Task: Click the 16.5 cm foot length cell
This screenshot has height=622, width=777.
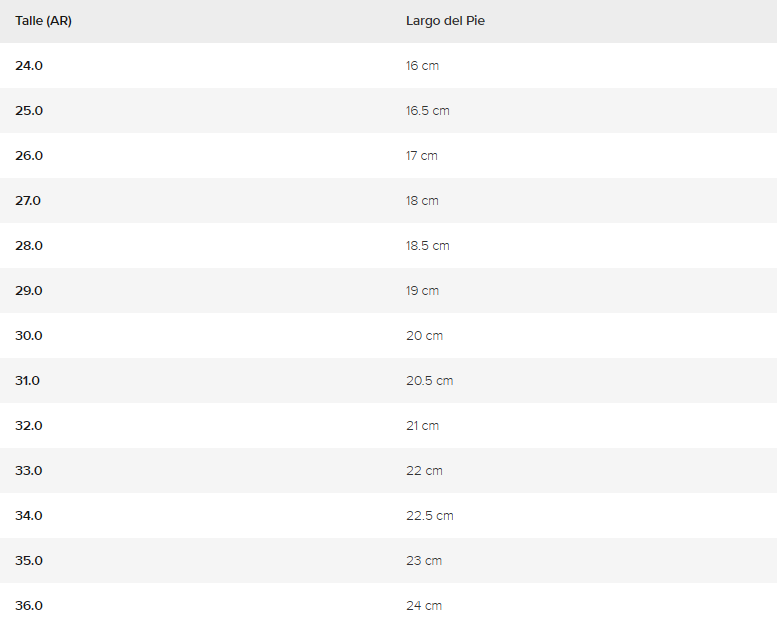Action: tap(427, 111)
